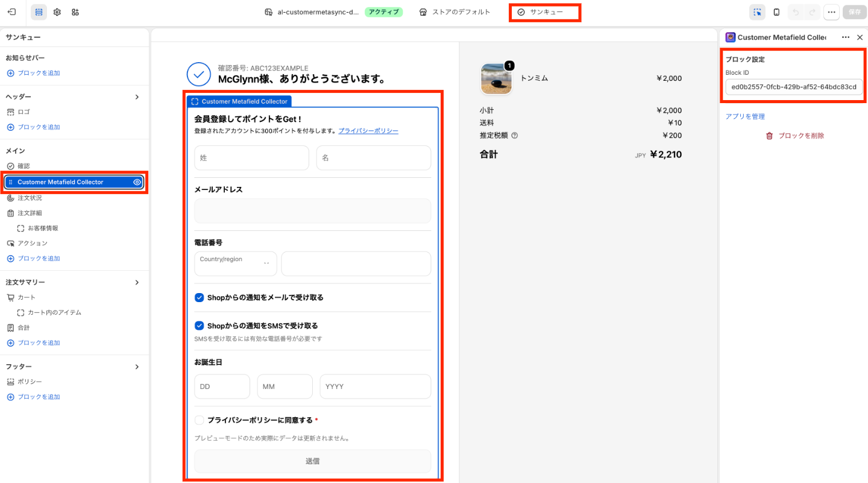Click the Block ID input field
This screenshot has height=483, width=868.
tap(794, 87)
